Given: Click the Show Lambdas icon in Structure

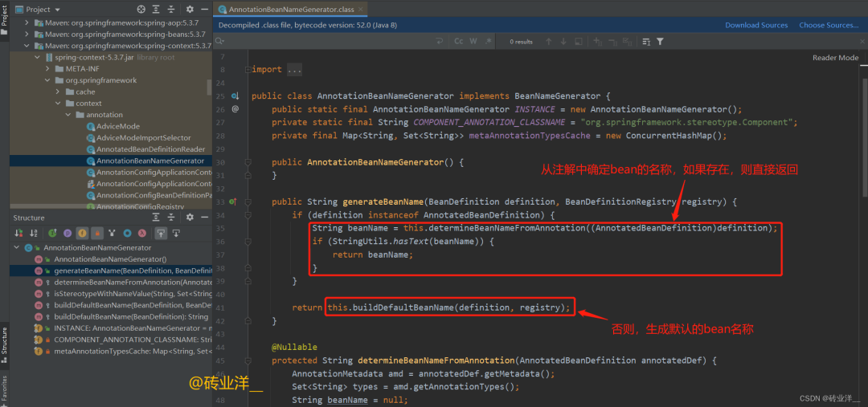Looking at the screenshot, I should (142, 233).
